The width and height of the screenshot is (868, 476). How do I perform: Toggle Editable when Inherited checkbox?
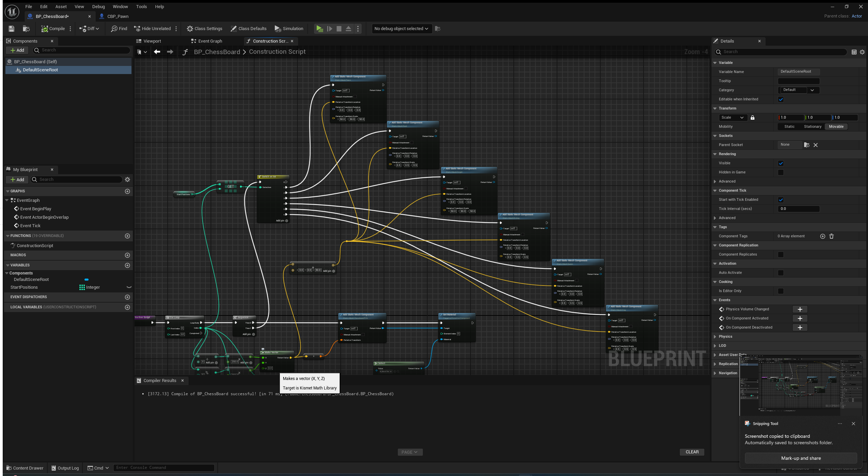point(781,99)
